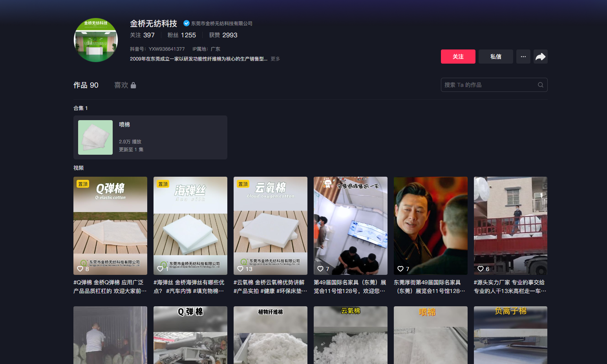This screenshot has width=607, height=364.
Task: Expand bio with 更多 link
Action: tap(275, 59)
